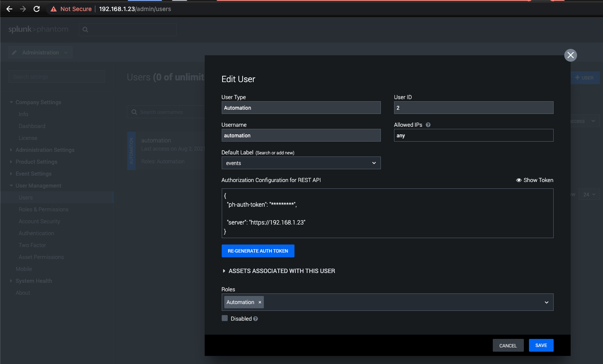Click the search magnifier icon in header
Image resolution: width=603 pixels, height=364 pixels.
click(86, 30)
